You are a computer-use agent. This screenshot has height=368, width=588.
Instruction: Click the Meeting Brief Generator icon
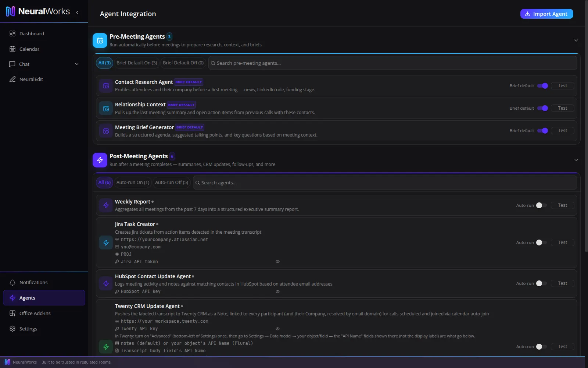106,131
